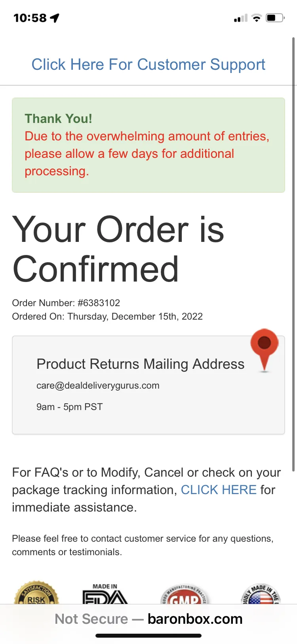The image size is (297, 644).
Task: Tap the gold Risk satisfaction badge
Action: [x=36, y=592]
